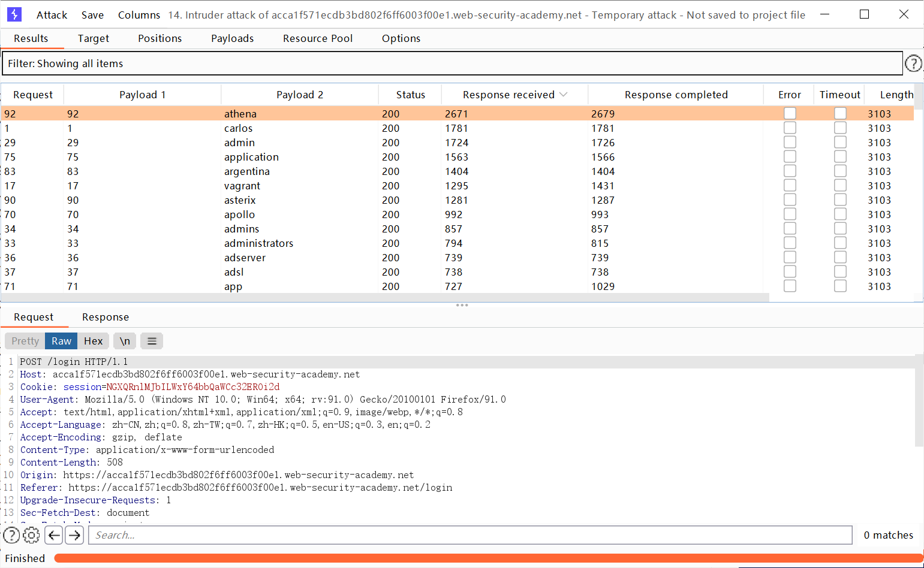Open message editor hamburger menu icon
The image size is (924, 568).
click(x=152, y=341)
